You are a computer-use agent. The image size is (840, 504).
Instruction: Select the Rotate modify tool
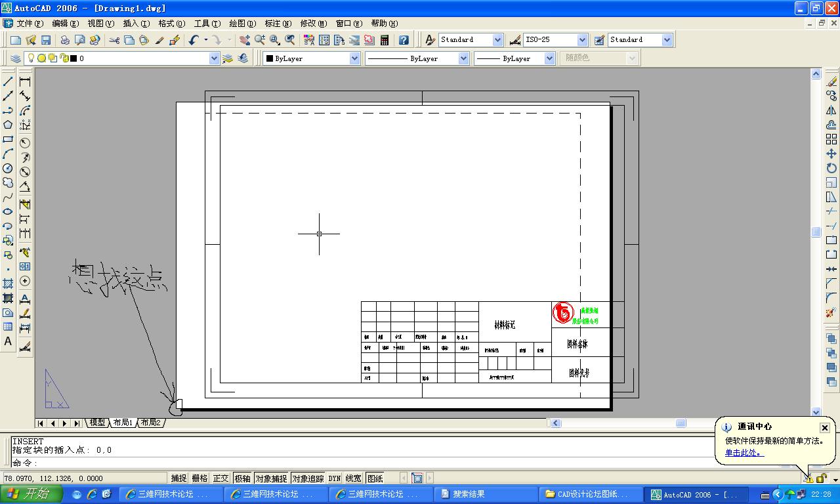tap(831, 168)
